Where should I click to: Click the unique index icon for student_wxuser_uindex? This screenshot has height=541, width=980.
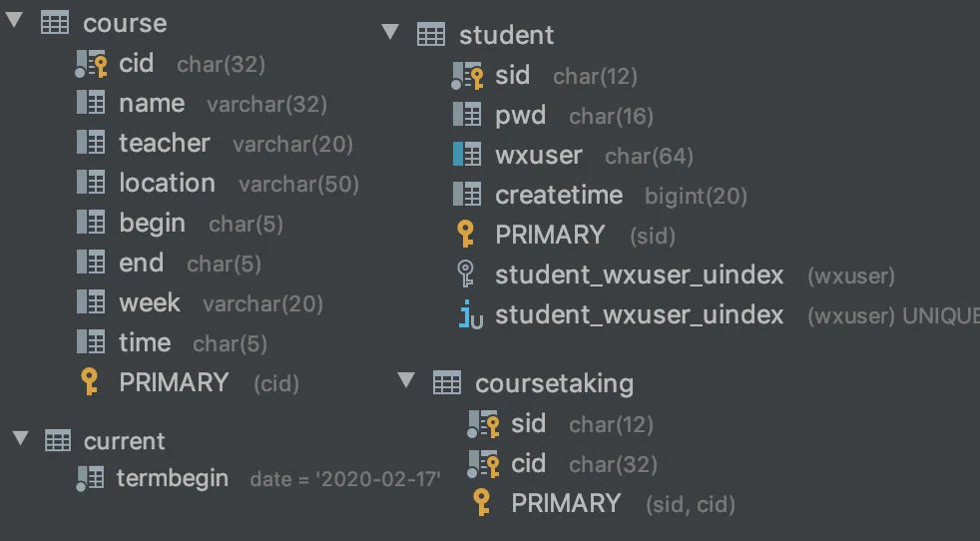[470, 314]
